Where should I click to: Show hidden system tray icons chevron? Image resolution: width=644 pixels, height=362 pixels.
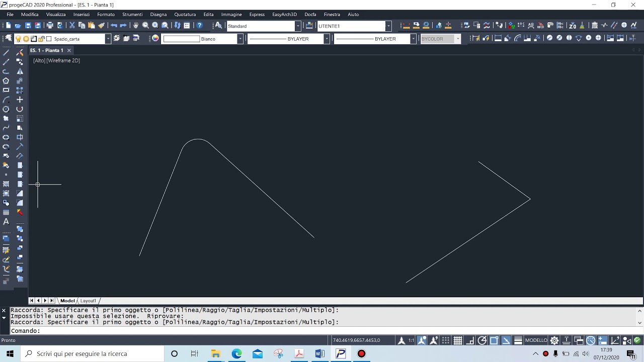(x=535, y=353)
